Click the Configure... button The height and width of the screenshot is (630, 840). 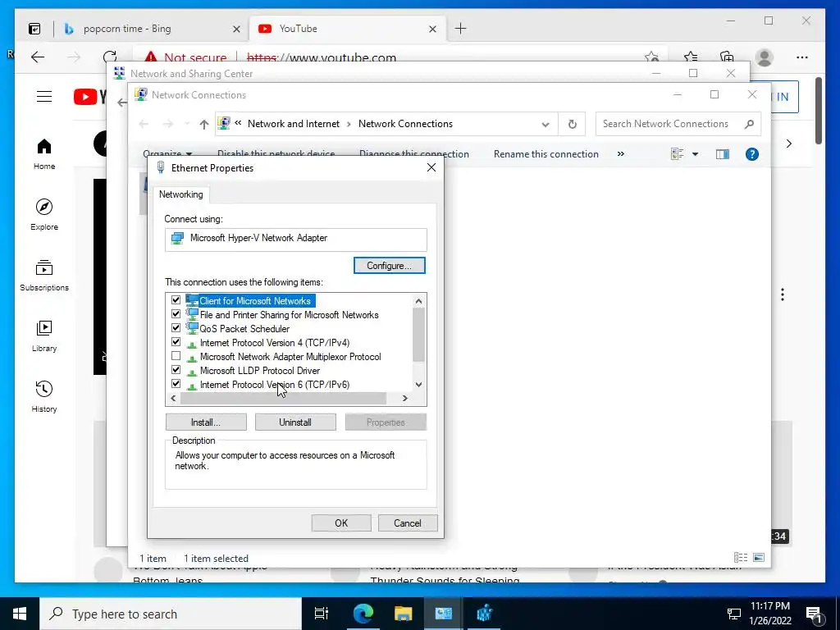click(390, 266)
